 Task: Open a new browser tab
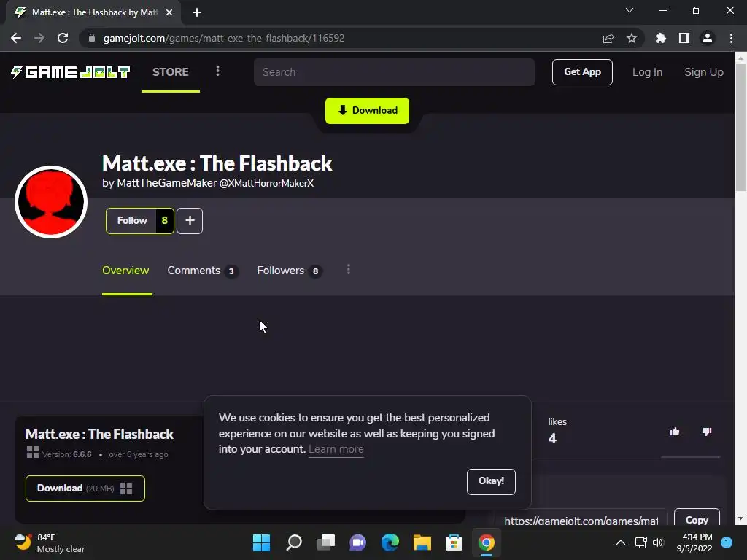[197, 12]
